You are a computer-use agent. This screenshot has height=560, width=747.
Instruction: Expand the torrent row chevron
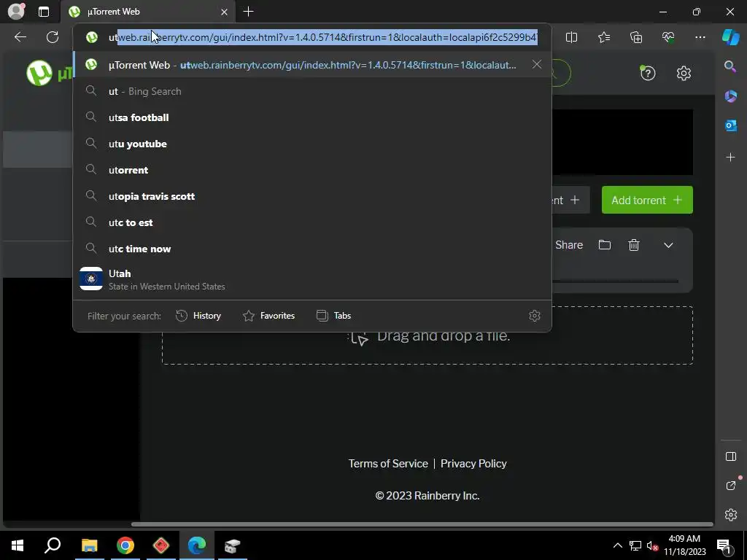click(x=668, y=245)
